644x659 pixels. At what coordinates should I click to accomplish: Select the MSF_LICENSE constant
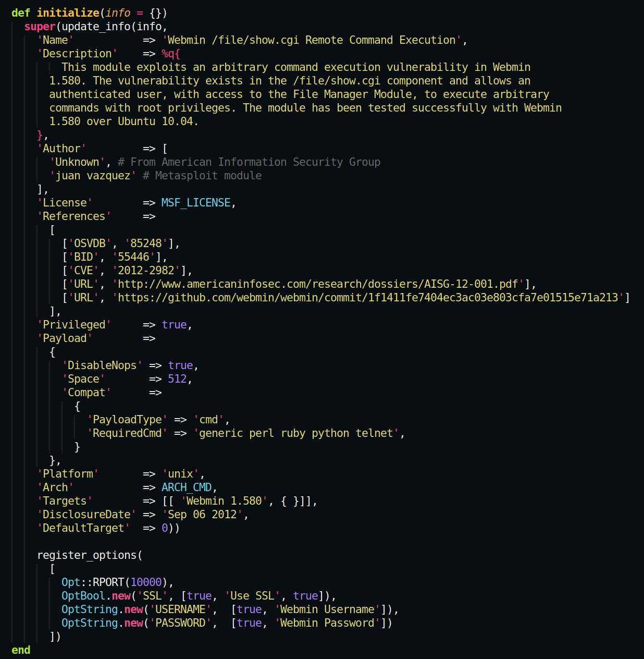[196, 203]
